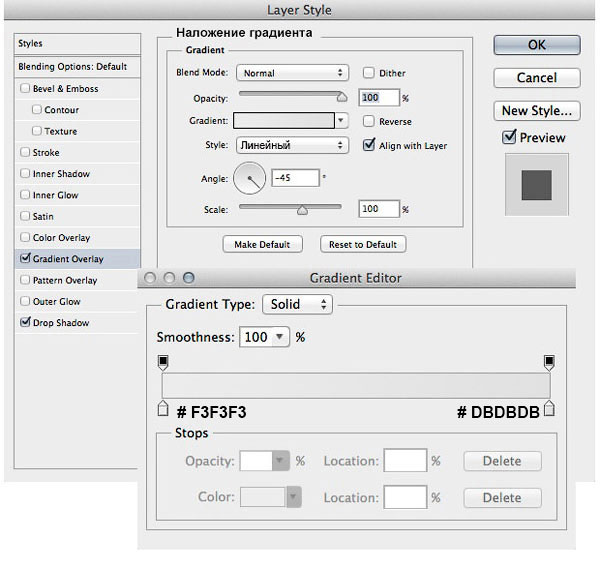This screenshot has width=600, height=569.
Task: Enable Texture checkbox
Action: 37,131
